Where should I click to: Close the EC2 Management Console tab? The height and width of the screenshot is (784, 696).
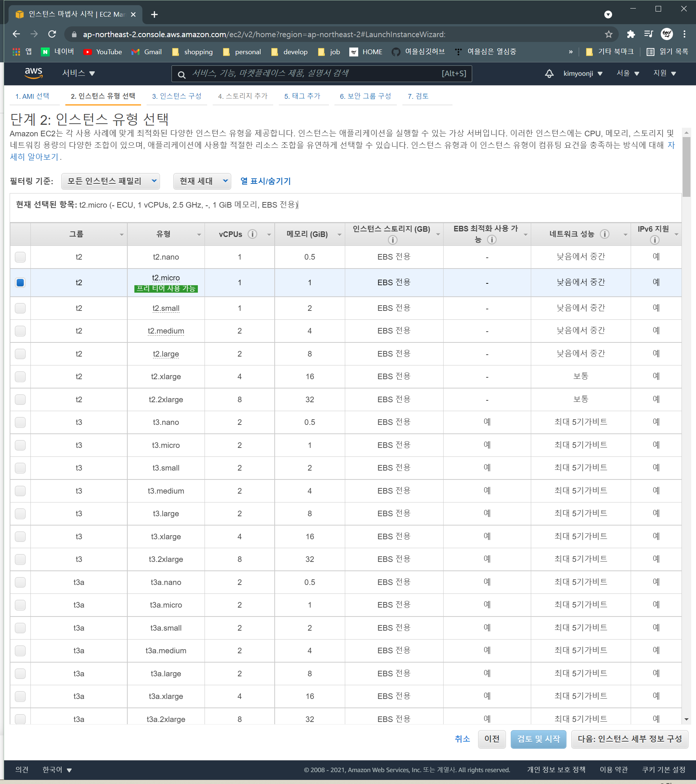coord(133,14)
